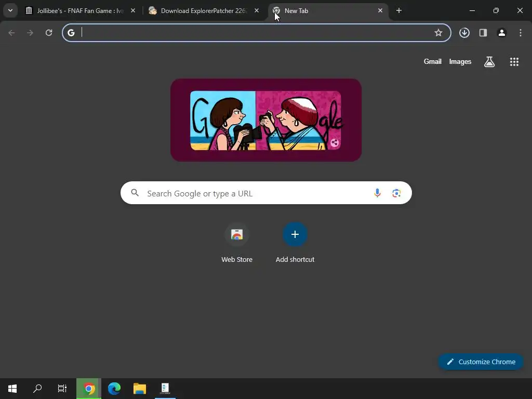Focus the address bar input
Viewport: 532px width, 399px height.
[256, 33]
